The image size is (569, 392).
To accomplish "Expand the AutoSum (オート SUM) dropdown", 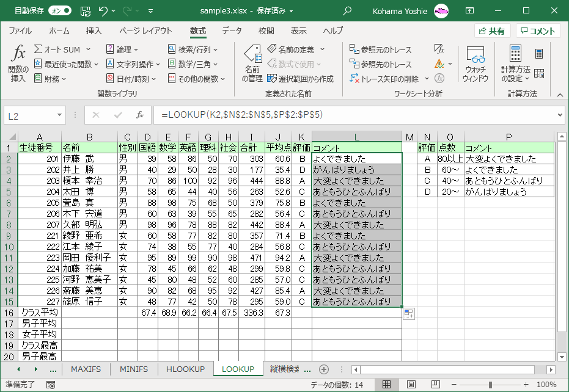I will (x=88, y=49).
